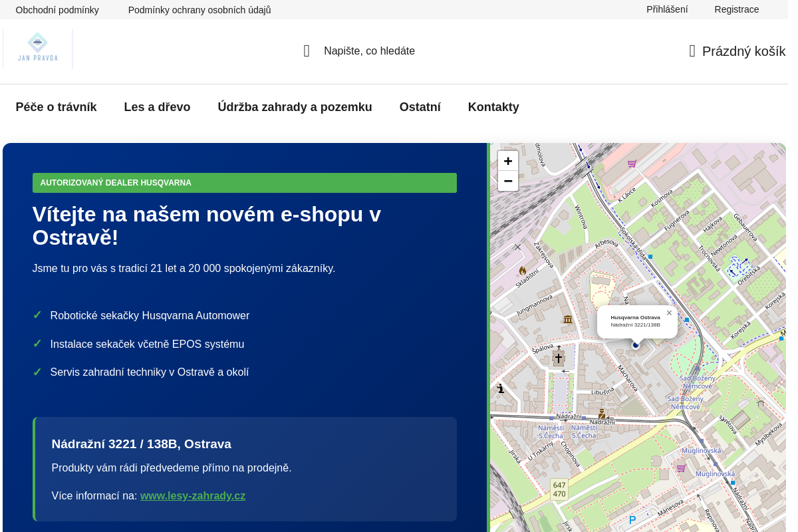
Task: Click 'Servis zahradní techniky v Ostravě a okolí'
Action: tap(150, 372)
